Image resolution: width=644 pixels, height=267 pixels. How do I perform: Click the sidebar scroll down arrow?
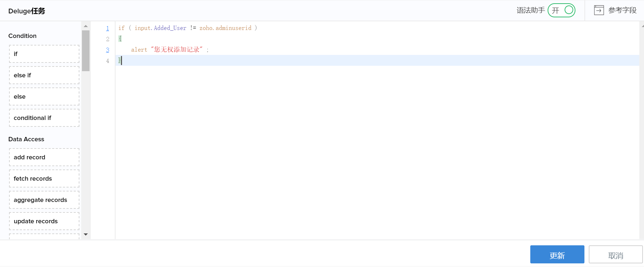click(x=86, y=234)
